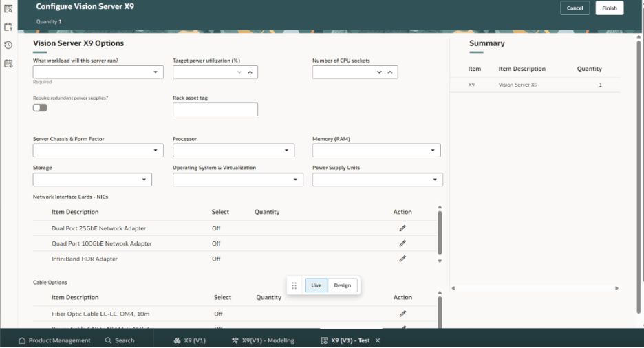The width and height of the screenshot is (644, 348).
Task: Close the X9 (V1) - Test tab
Action: (378, 340)
